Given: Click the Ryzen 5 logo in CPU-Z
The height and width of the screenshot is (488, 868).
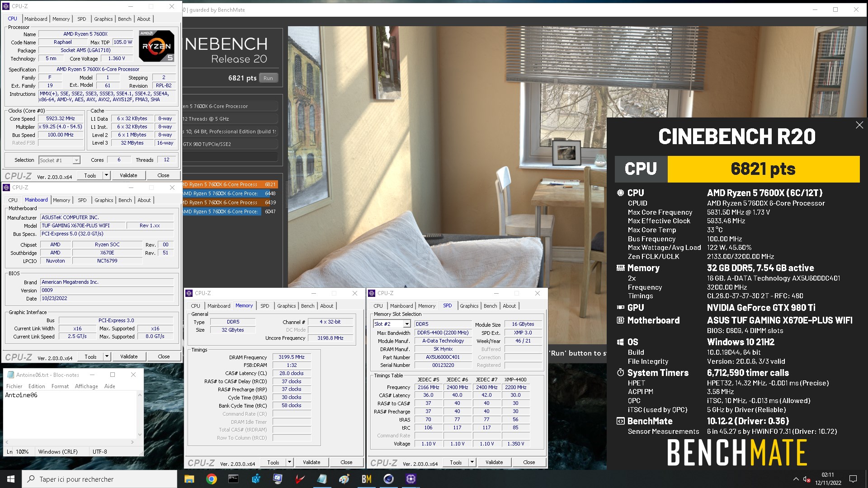Looking at the screenshot, I should click(x=156, y=46).
